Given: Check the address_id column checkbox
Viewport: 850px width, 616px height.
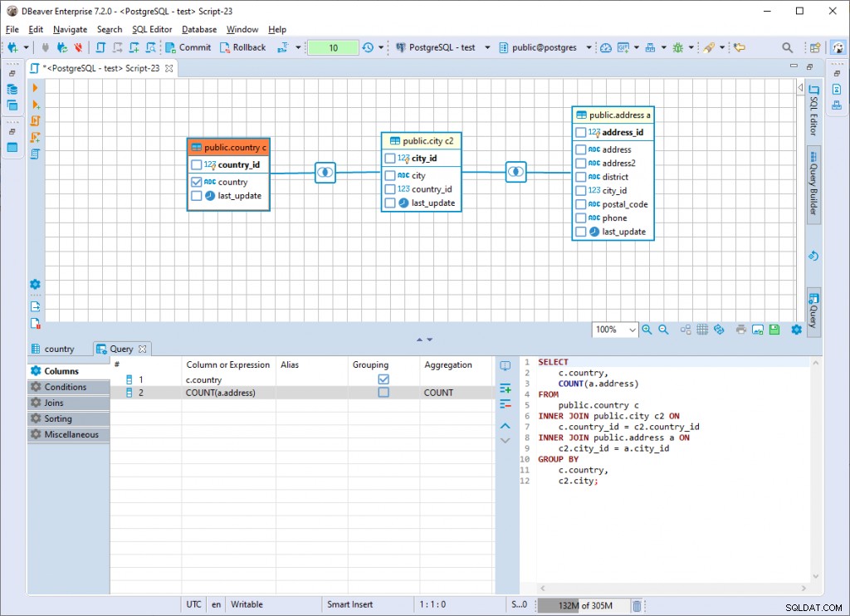Looking at the screenshot, I should point(580,132).
